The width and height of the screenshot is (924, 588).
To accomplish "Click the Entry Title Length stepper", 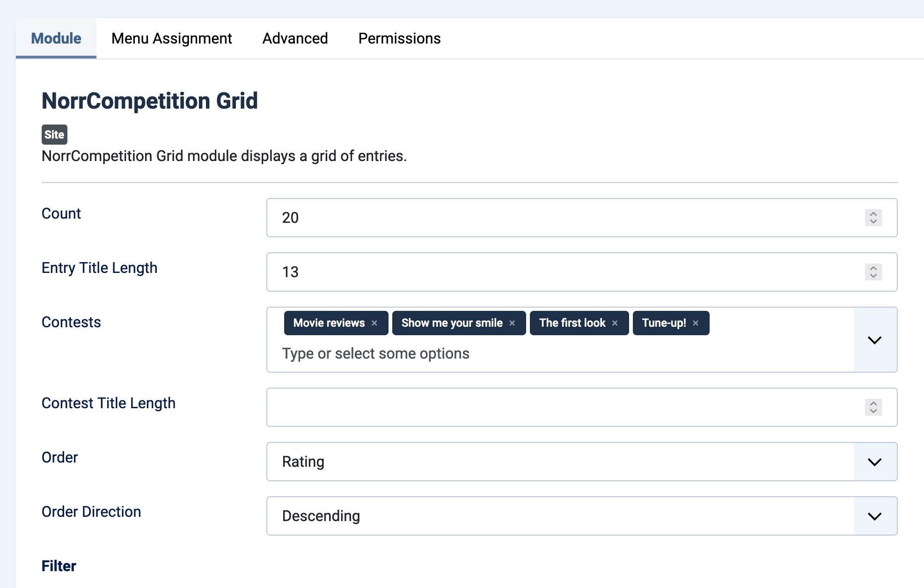I will coord(873,272).
